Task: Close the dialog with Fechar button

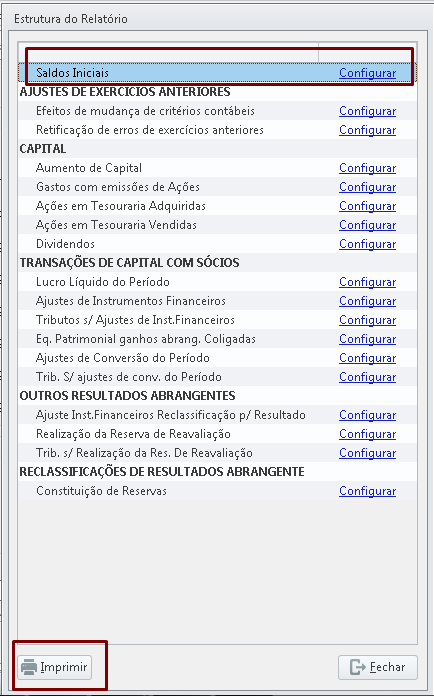Action: (x=378, y=667)
